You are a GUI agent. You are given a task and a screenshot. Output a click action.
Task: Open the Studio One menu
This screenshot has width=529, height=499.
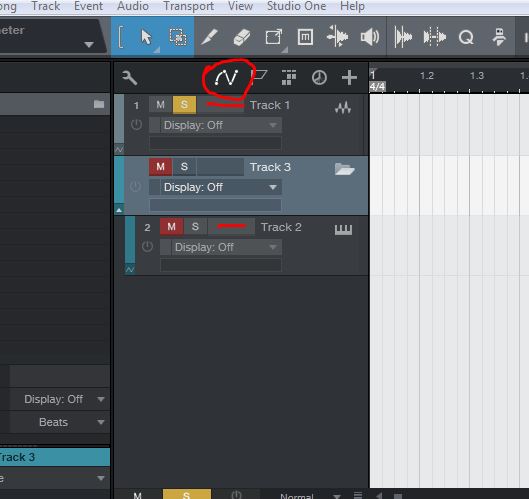point(296,6)
